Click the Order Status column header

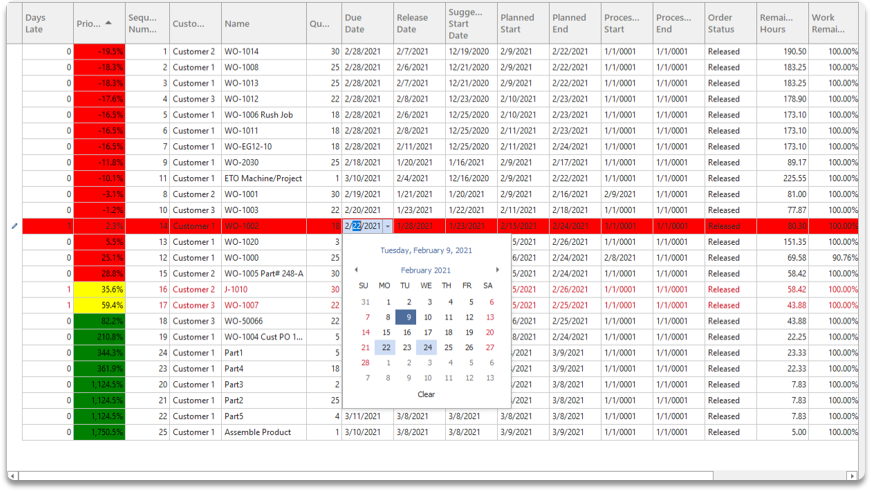tap(729, 23)
